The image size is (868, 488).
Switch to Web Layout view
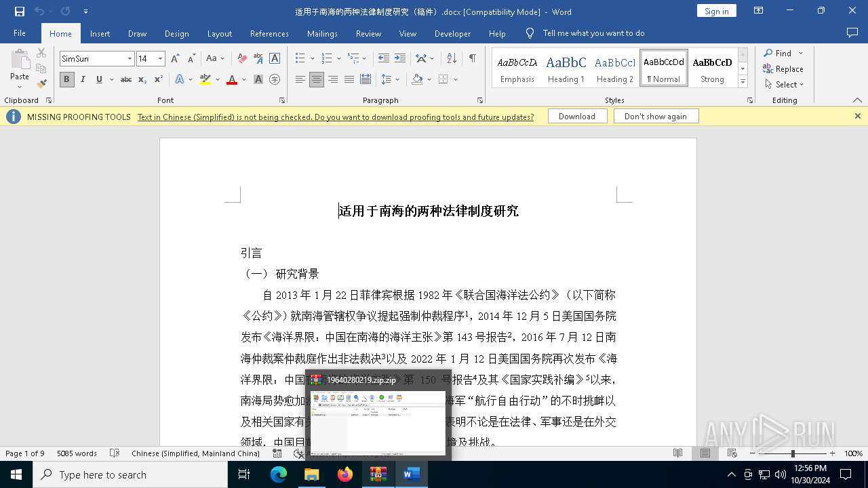(x=732, y=453)
